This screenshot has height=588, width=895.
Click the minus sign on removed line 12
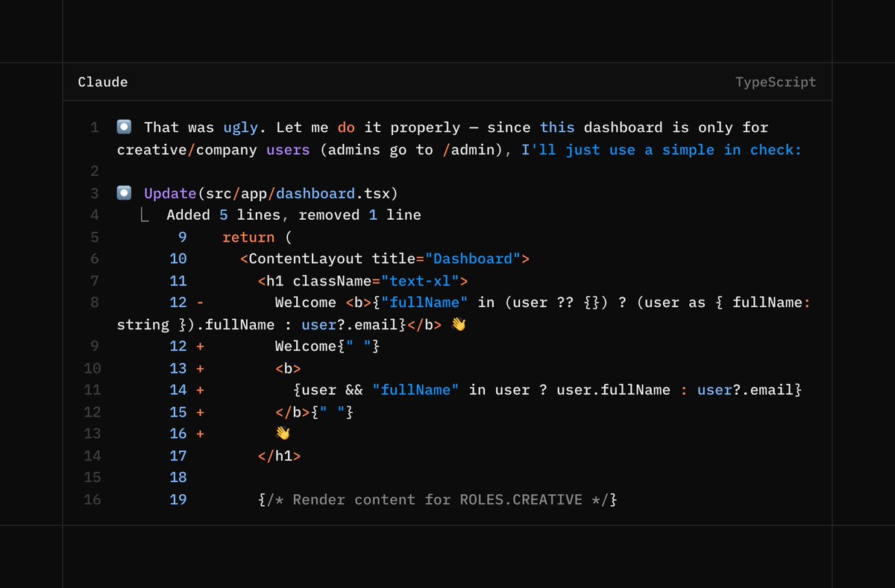click(x=200, y=303)
